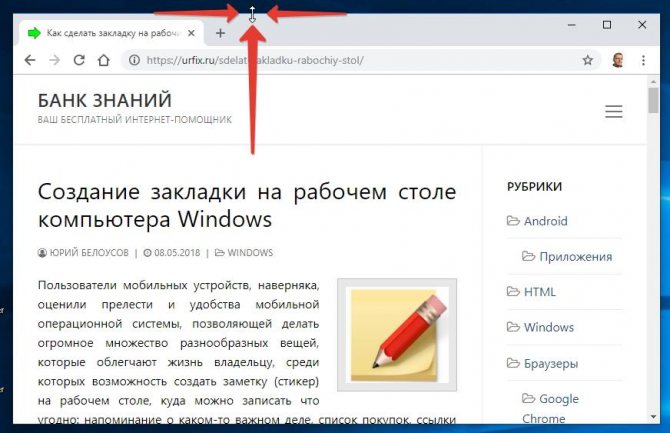Open the user profile avatar

click(619, 60)
